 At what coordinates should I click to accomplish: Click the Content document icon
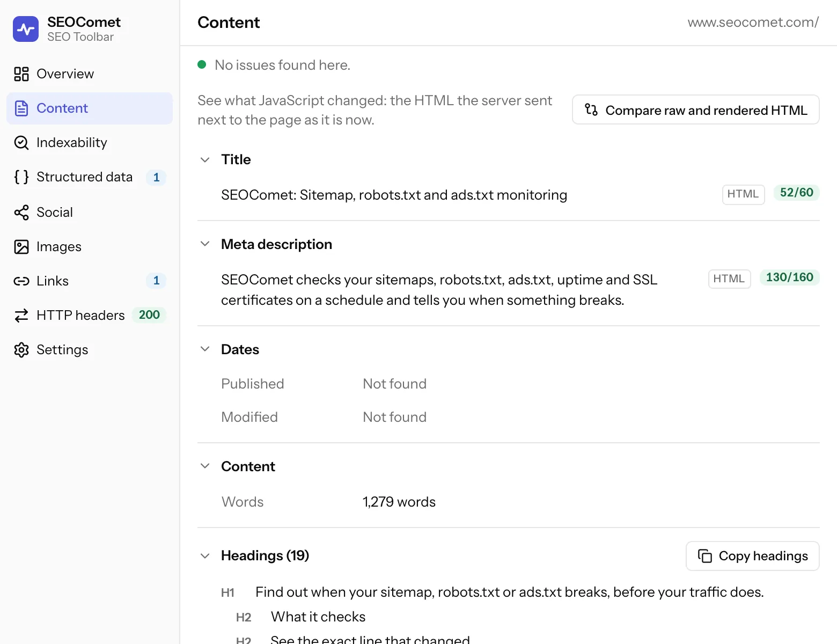[x=21, y=108]
